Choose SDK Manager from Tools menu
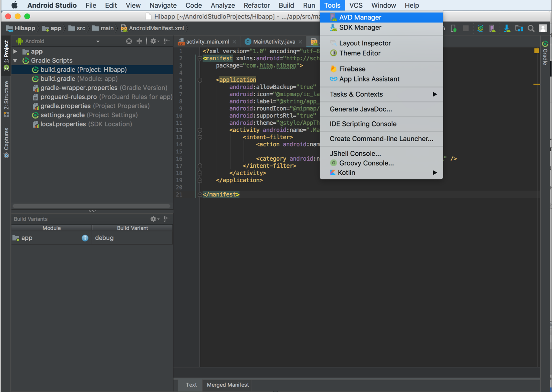552x392 pixels. [x=381, y=28]
